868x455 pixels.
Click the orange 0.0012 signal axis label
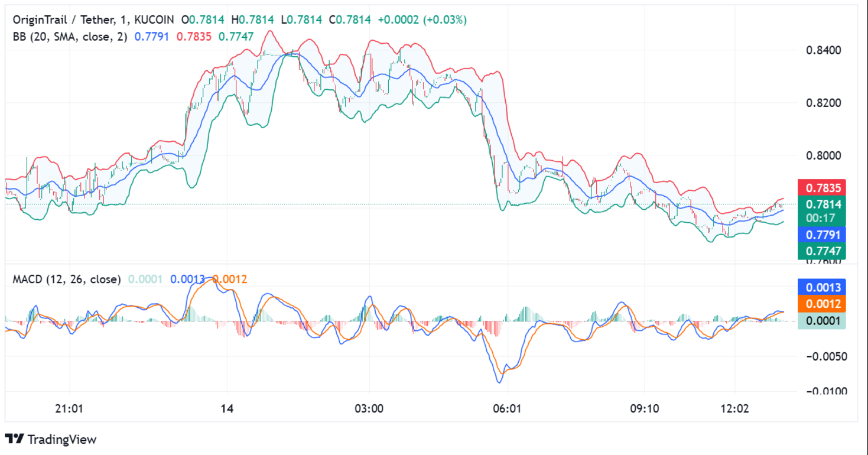coord(822,304)
